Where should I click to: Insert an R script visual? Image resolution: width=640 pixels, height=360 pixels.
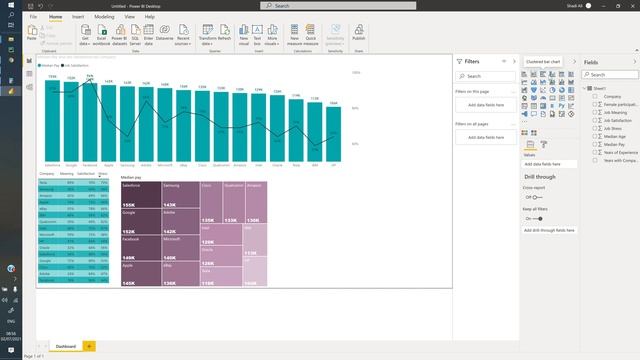tap(552, 106)
